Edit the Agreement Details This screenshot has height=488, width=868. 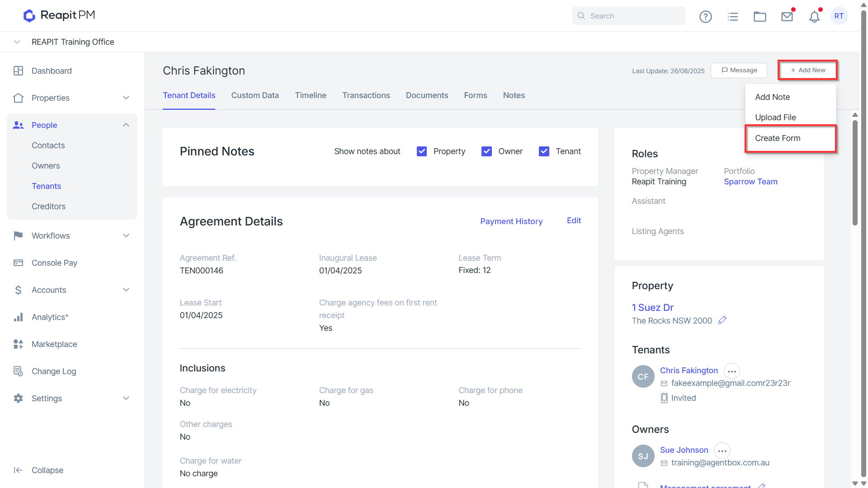[574, 221]
